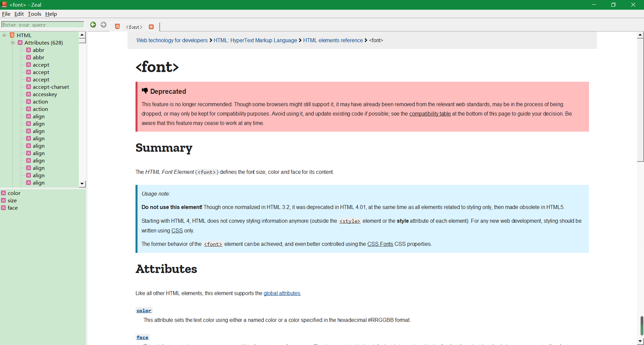Click the HTML5 icon on the tab
The width and height of the screenshot is (644, 345).
tap(117, 27)
